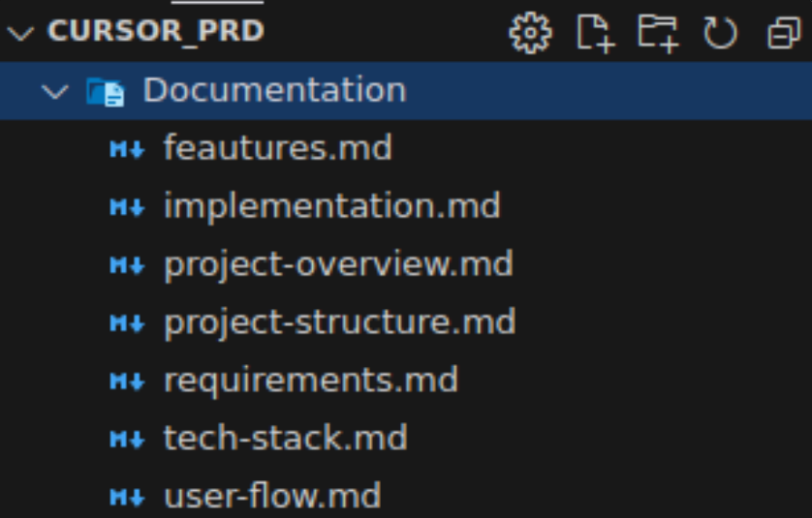Collapse the CURSOR_PRD section chevron
The width and height of the screenshot is (812, 518).
pos(20,33)
